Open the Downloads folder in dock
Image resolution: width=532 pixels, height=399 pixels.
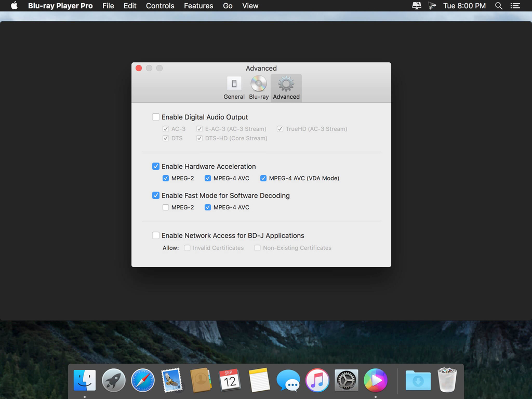coord(418,381)
